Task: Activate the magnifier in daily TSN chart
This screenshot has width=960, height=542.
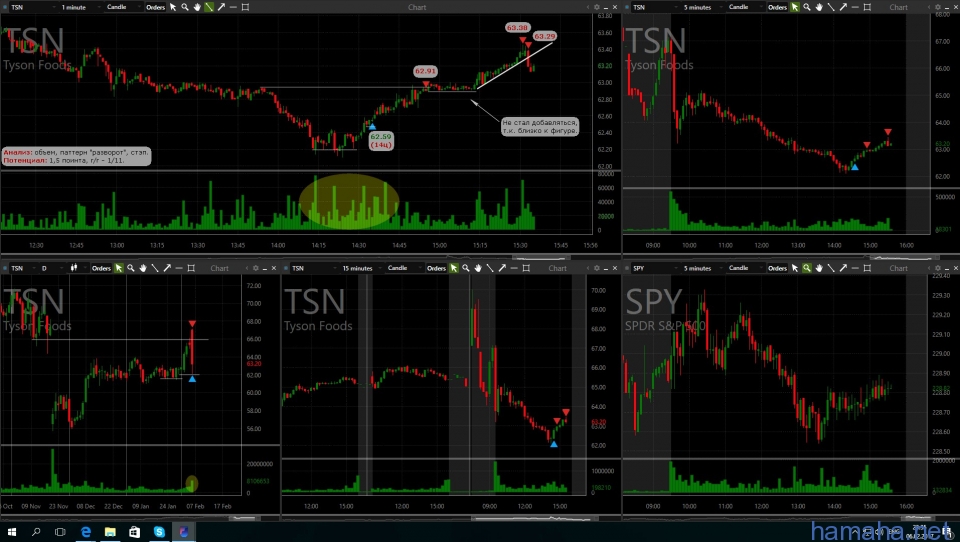Action: pyautogui.click(x=130, y=268)
